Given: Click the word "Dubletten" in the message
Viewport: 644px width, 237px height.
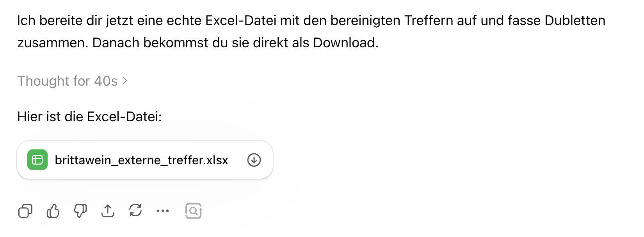Looking at the screenshot, I should click(x=575, y=20).
